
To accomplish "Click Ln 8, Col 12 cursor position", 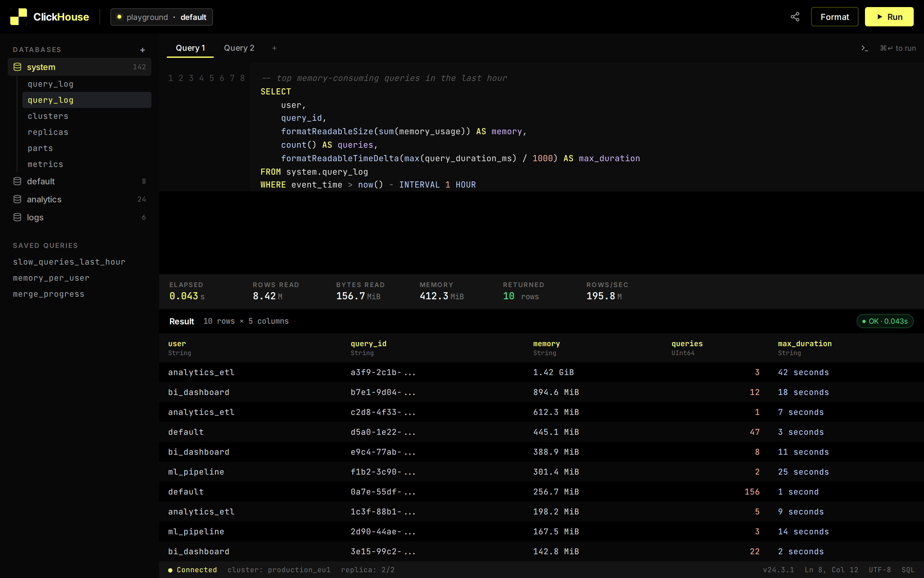I will pyautogui.click(x=831, y=570).
